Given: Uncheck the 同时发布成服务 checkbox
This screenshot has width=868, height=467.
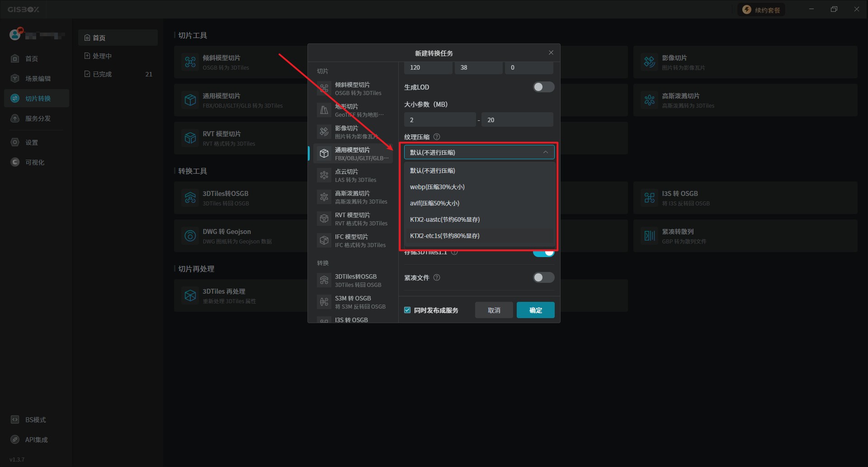Looking at the screenshot, I should pos(407,310).
